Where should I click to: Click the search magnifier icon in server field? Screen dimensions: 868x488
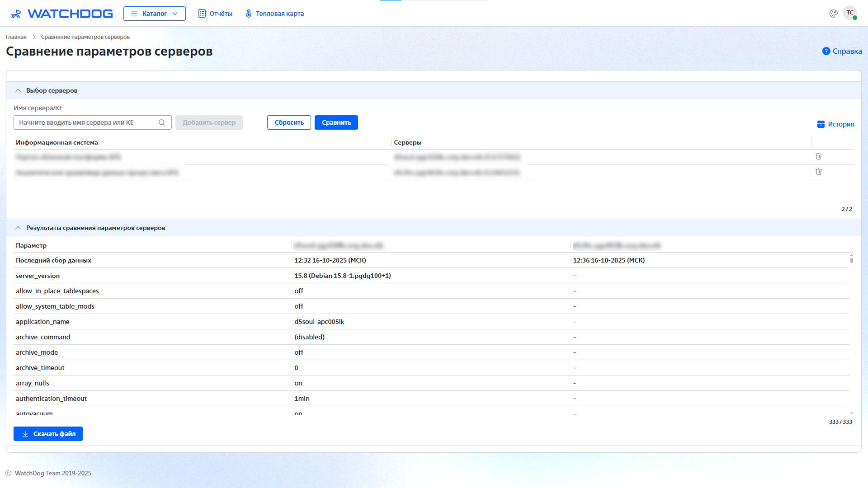click(x=162, y=122)
